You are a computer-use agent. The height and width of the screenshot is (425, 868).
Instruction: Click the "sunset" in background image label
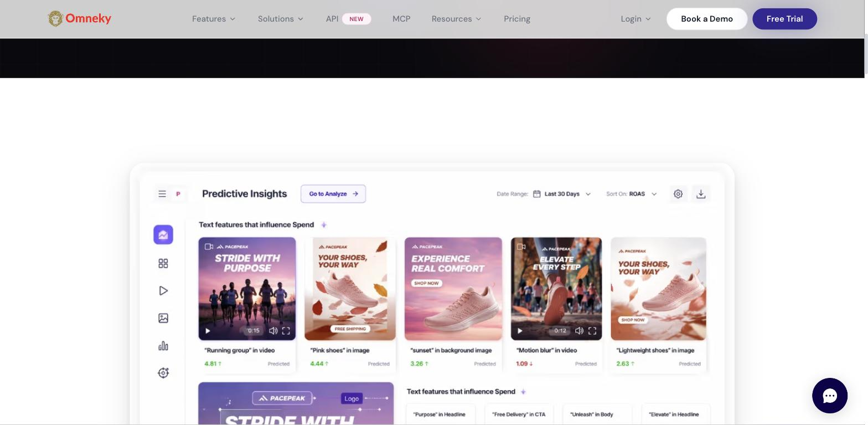(451, 350)
